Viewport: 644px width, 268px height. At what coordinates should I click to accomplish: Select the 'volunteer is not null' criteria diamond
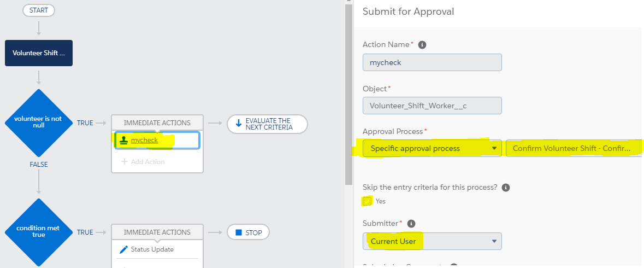tap(38, 123)
